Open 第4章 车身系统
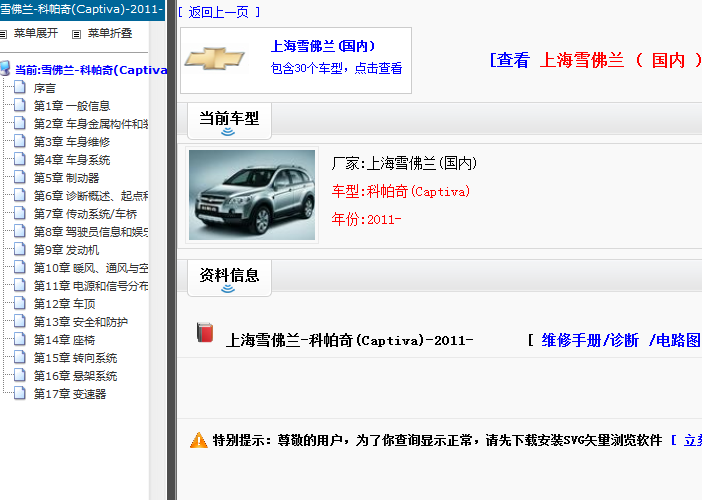Image resolution: width=702 pixels, height=500 pixels. [x=72, y=160]
